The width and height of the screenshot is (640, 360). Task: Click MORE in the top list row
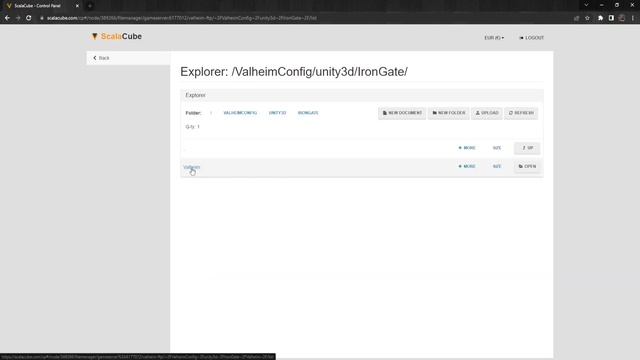[467, 148]
